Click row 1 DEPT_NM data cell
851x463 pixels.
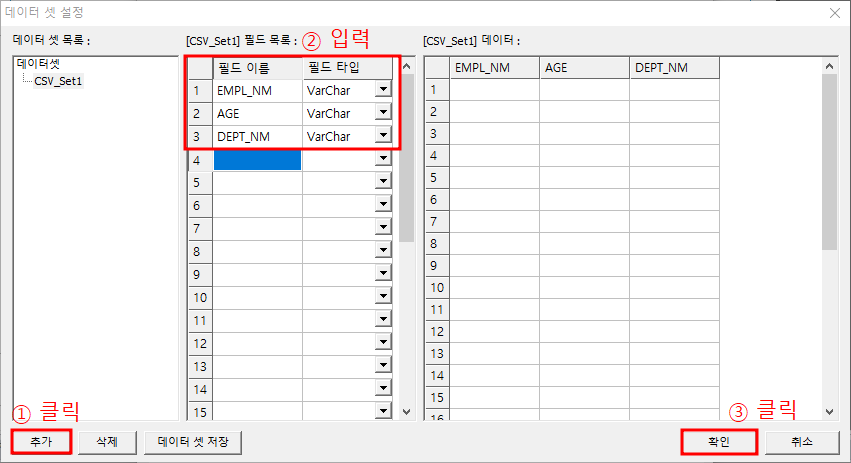[x=675, y=90]
